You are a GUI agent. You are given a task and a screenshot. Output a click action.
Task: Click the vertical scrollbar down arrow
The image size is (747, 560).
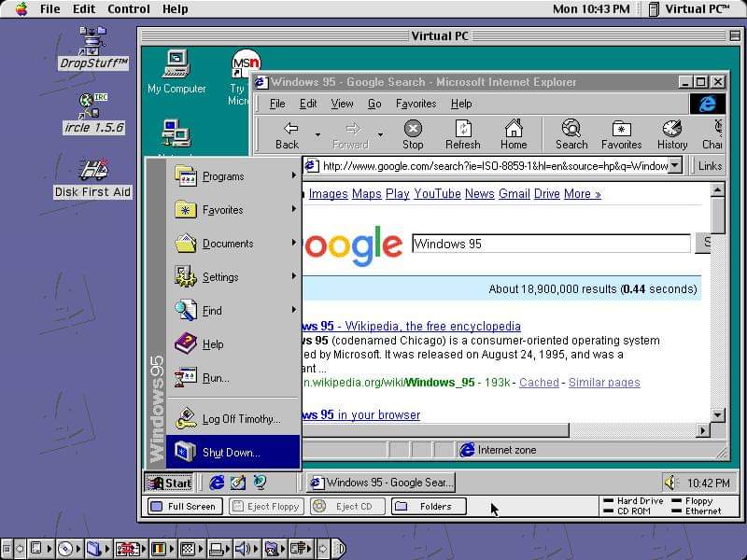tap(717, 414)
